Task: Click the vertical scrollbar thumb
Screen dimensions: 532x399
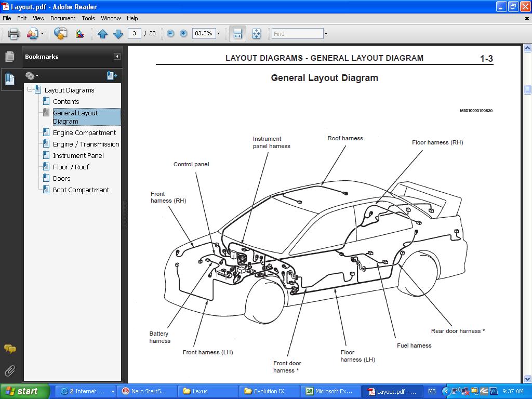Action: (527, 89)
